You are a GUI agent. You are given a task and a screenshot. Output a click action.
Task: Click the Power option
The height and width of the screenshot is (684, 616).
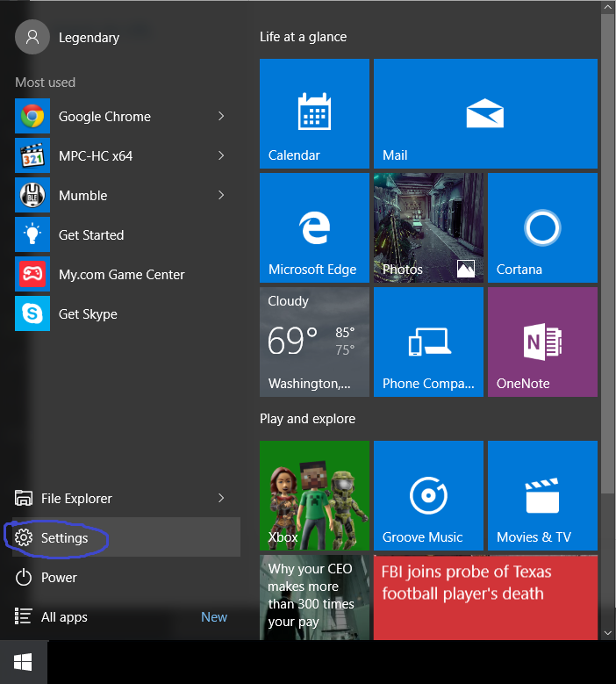click(126, 577)
